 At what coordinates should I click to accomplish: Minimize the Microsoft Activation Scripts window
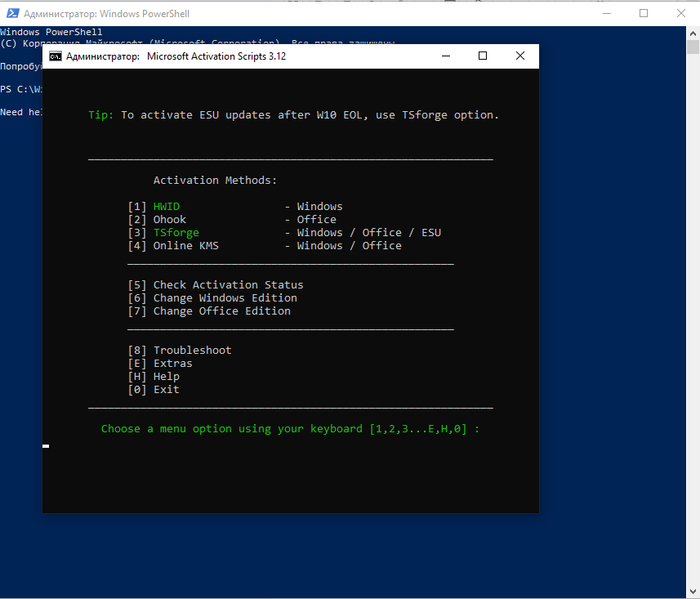point(446,56)
